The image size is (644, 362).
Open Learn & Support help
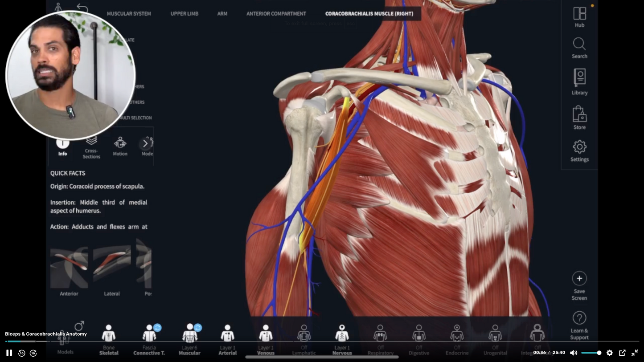[579, 325]
